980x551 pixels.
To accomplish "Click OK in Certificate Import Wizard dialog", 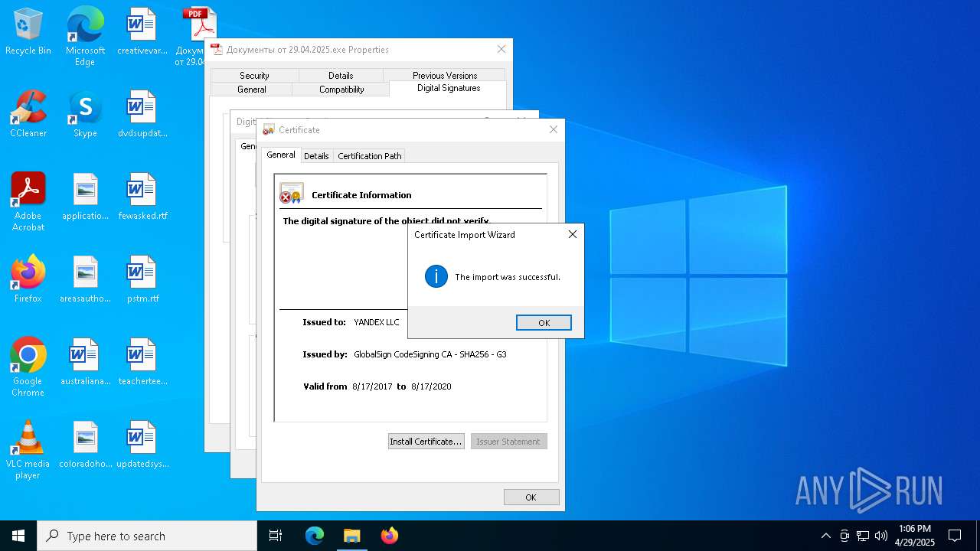I will click(x=544, y=322).
